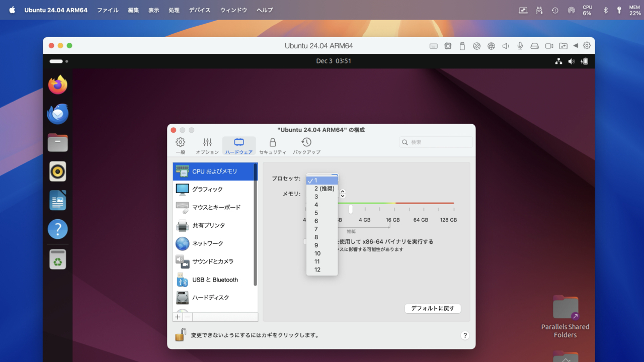
Task: Click Ubuntu volume icon in top bar
Action: pos(572,61)
